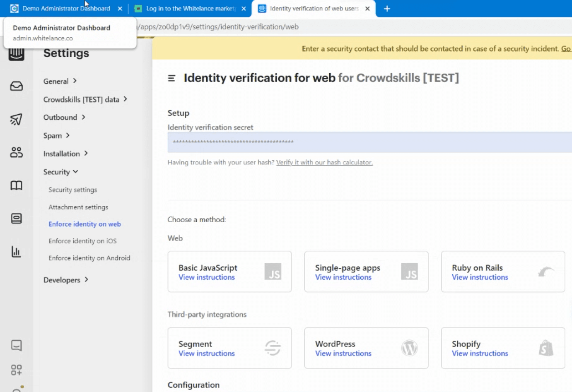Expand the General settings section
The image size is (572, 392).
point(60,81)
